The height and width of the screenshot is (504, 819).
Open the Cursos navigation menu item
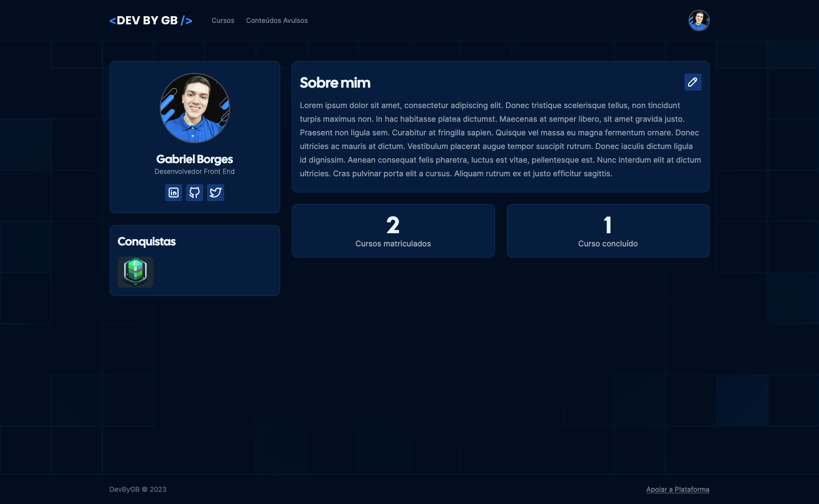click(223, 20)
